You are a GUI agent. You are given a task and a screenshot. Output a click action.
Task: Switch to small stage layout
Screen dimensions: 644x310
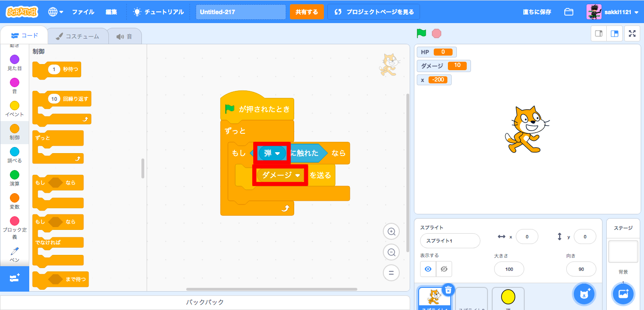pyautogui.click(x=599, y=33)
